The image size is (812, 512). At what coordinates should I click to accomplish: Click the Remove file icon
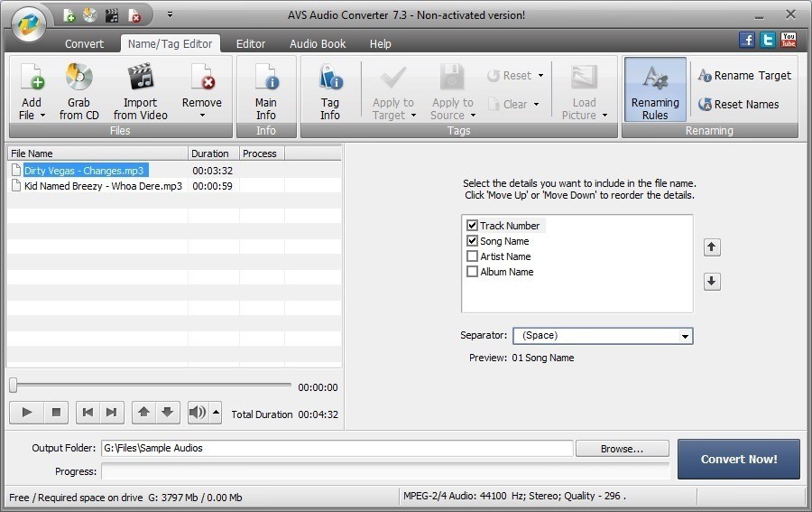[x=202, y=78]
